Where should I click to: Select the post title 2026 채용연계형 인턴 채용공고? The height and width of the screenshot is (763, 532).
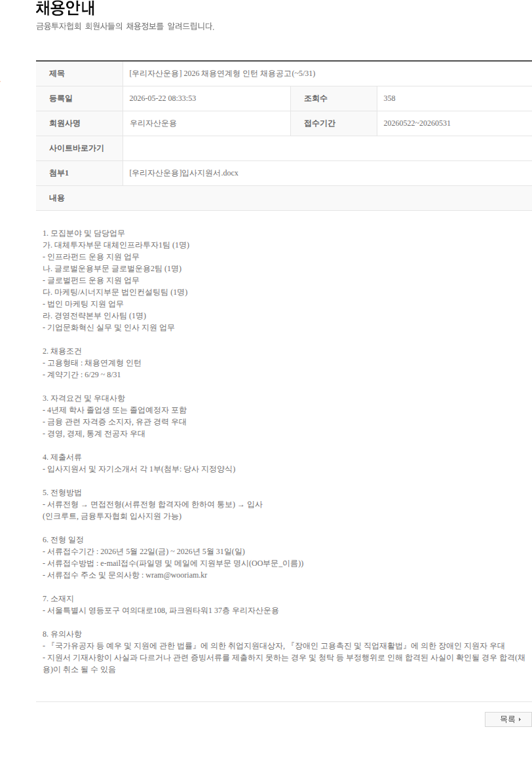(x=222, y=73)
